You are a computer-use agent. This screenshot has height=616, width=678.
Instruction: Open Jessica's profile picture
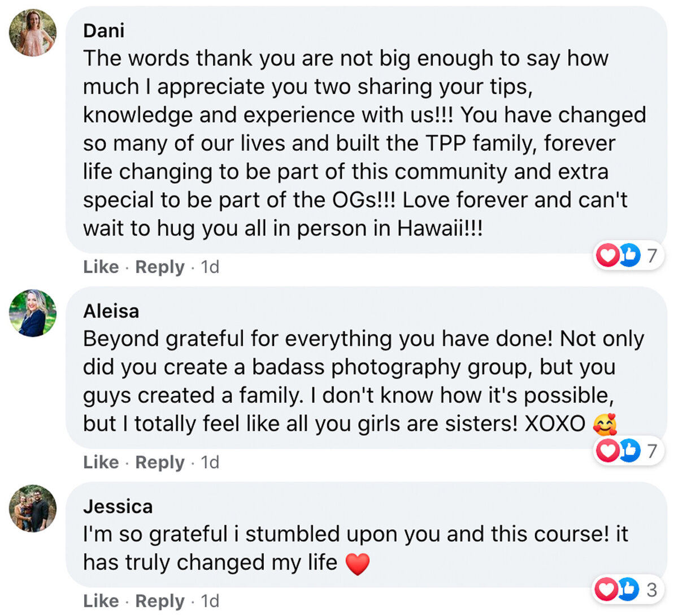[x=33, y=509]
